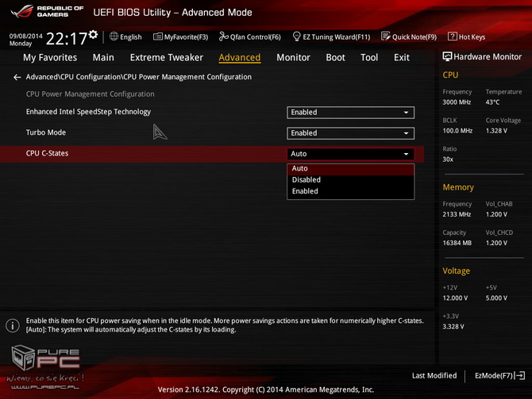This screenshot has height=399, width=532.
Task: Show the Hot Keys help
Action: pyautogui.click(x=467, y=36)
